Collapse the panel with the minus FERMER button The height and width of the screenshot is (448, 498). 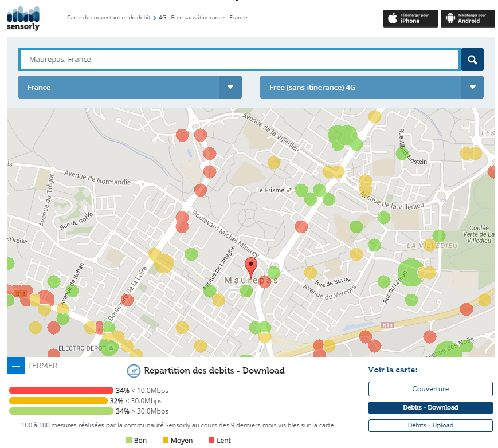tap(16, 366)
